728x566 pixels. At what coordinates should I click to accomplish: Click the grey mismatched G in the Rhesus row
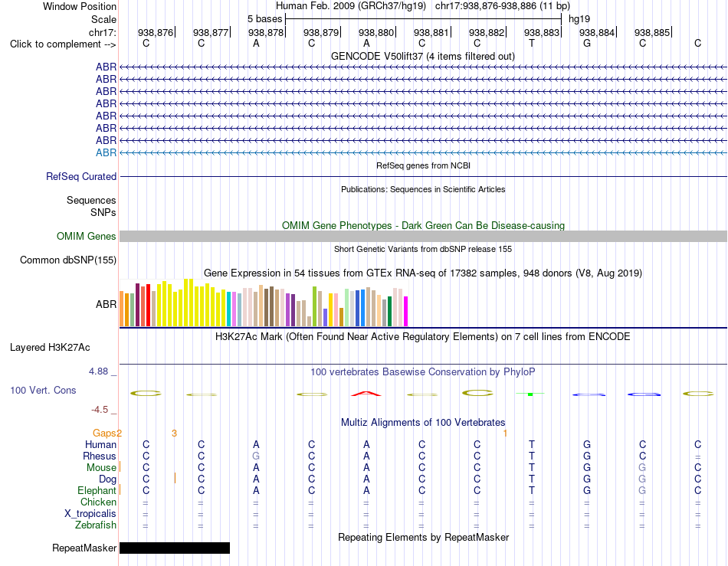(256, 456)
